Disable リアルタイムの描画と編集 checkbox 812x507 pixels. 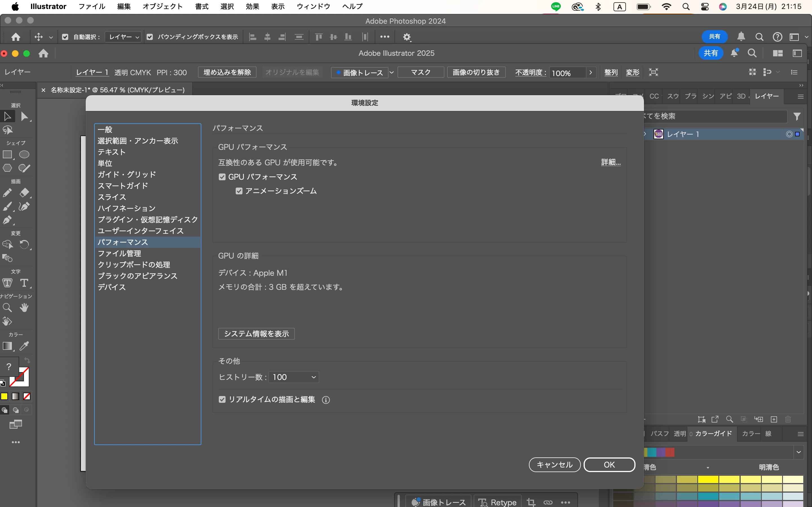(222, 399)
